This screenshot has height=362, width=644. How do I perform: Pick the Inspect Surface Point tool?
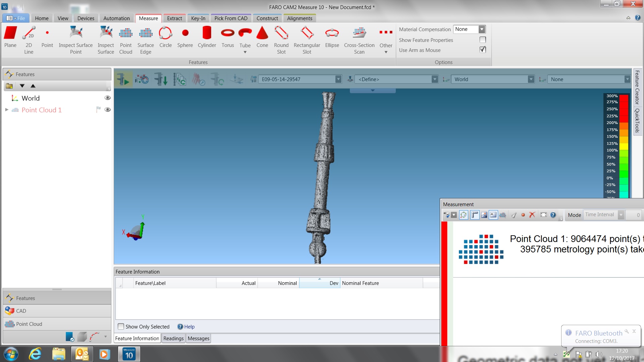(76, 40)
